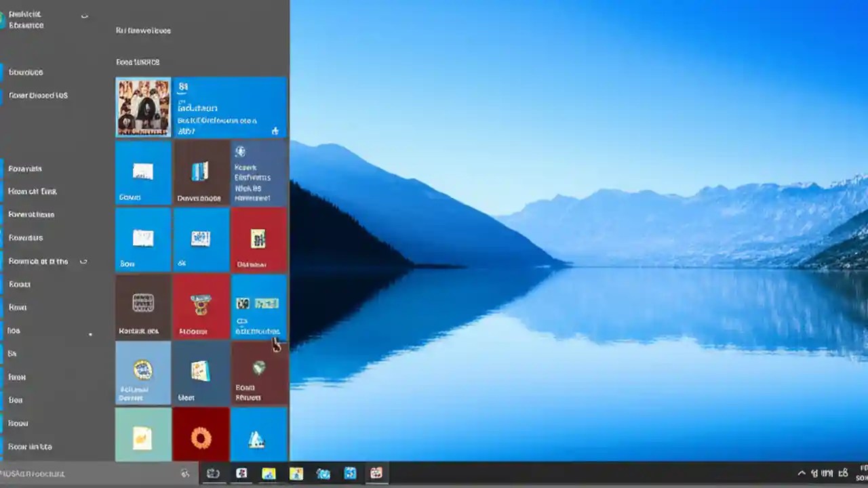Click the rightmost pinned taskbar icon

(x=376, y=473)
